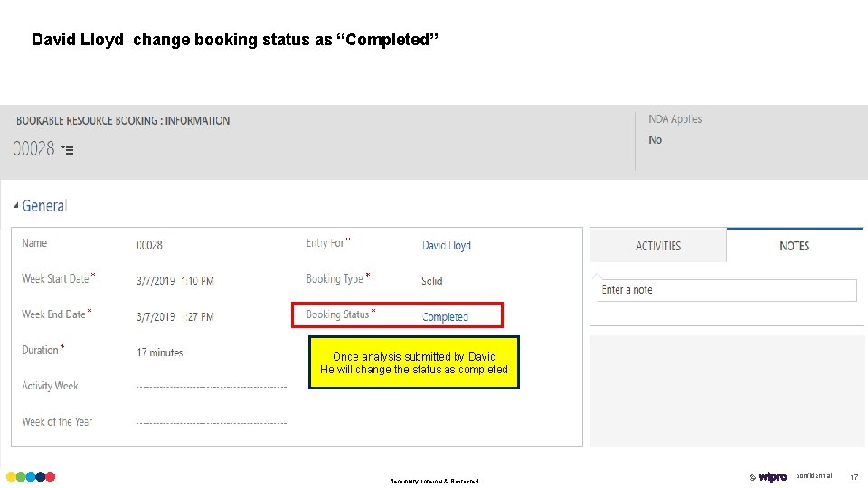Collapse the General section triangle
868x488 pixels.
click(16, 205)
